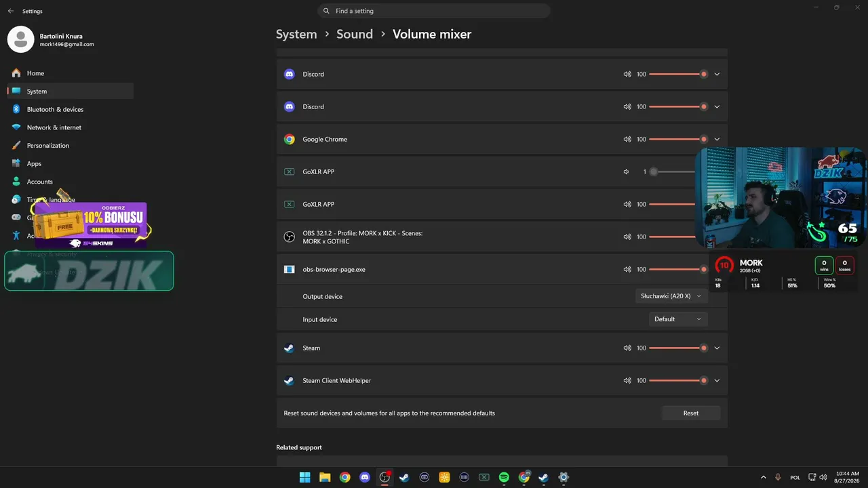The width and height of the screenshot is (868, 488).
Task: Open Chrome taskbar icon with profile badge
Action: [524, 477]
